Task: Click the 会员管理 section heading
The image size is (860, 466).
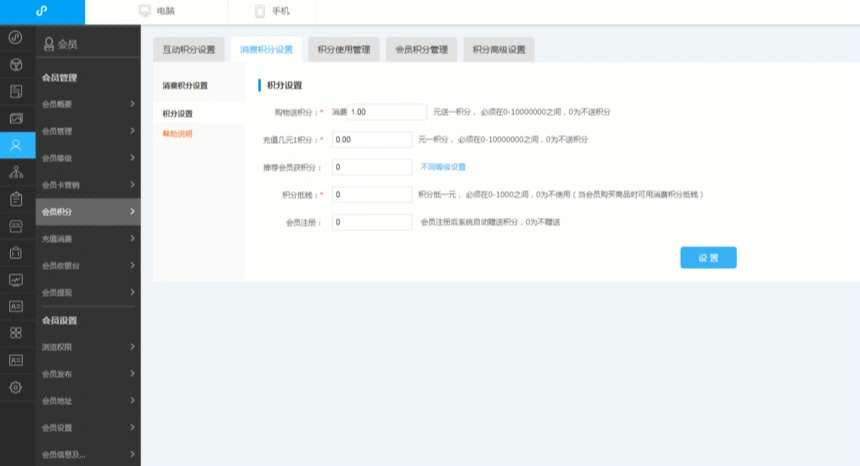Action: click(59, 77)
